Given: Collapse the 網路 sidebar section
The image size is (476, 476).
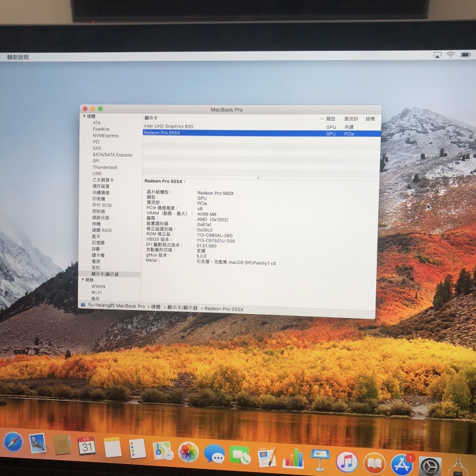Looking at the screenshot, I should (83, 280).
